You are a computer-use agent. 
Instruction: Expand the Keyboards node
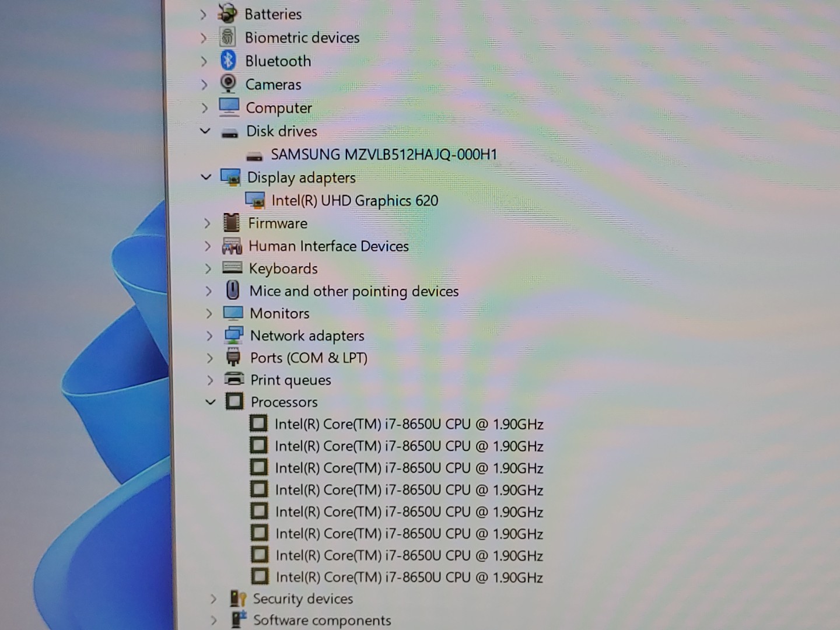pyautogui.click(x=208, y=268)
